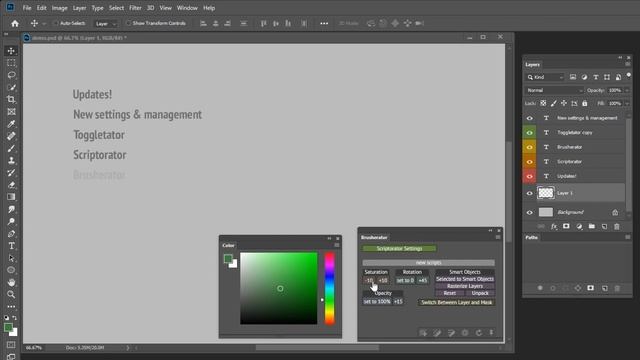Click Saturation +10 button
The height and width of the screenshot is (360, 640).
pos(383,280)
